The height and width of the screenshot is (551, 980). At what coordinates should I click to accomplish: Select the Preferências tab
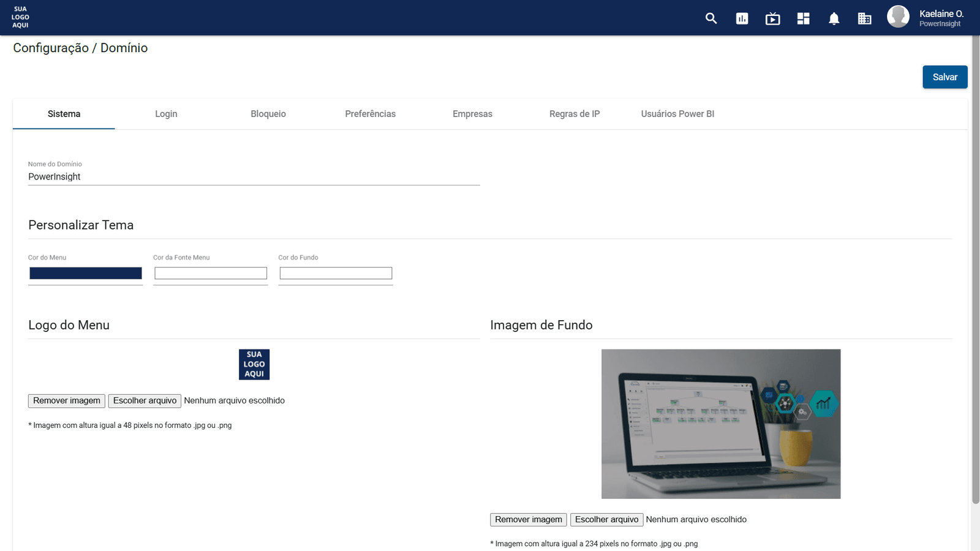coord(370,114)
